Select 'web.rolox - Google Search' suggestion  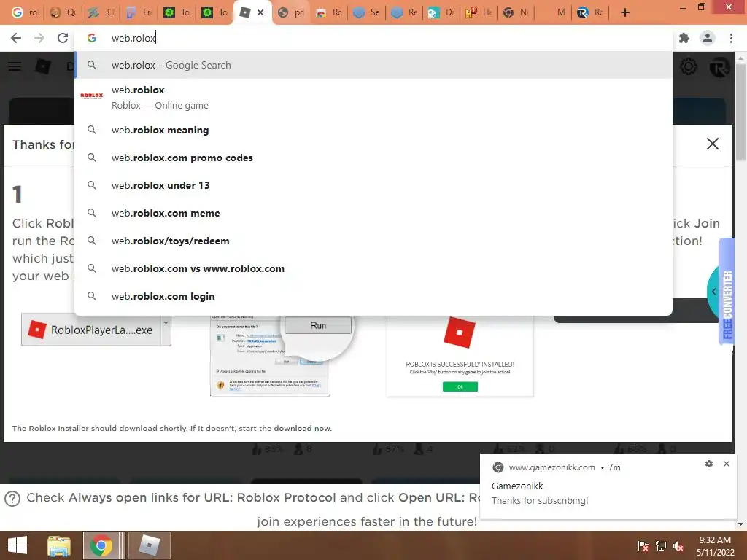pos(373,65)
